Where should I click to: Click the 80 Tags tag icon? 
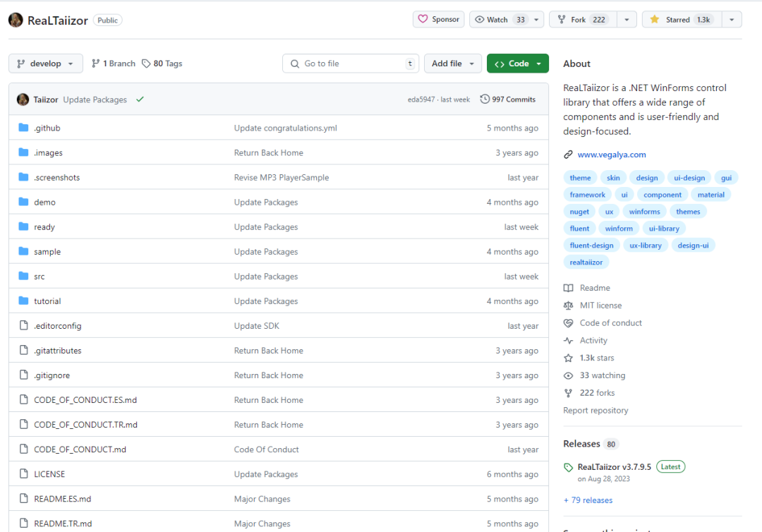[x=146, y=64]
